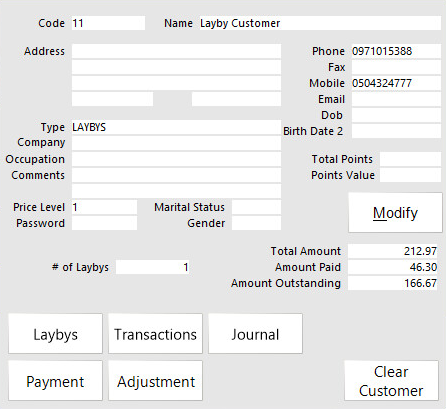Image resolution: width=446 pixels, height=409 pixels.
Task: Click the Company field
Action: 176,143
